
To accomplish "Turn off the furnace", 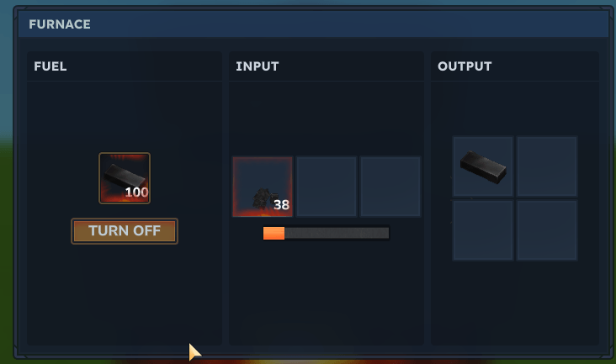I will click(125, 231).
